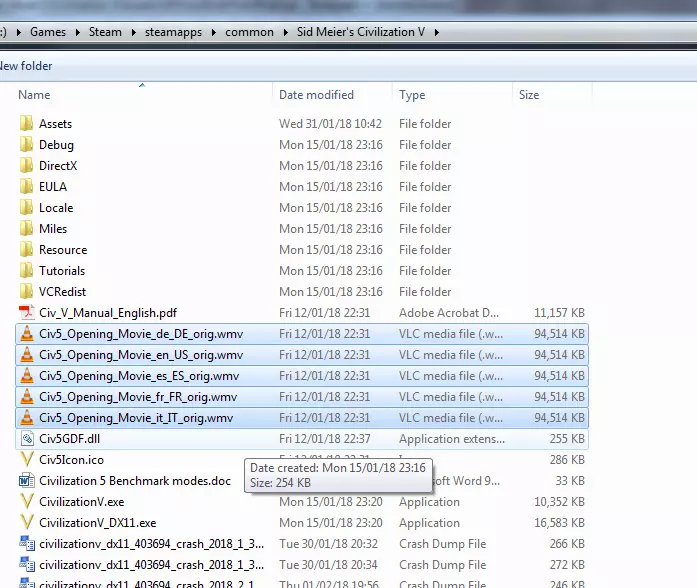Expand breadcrumb arrow after Steam
The height and width of the screenshot is (588, 697).
pyautogui.click(x=133, y=32)
